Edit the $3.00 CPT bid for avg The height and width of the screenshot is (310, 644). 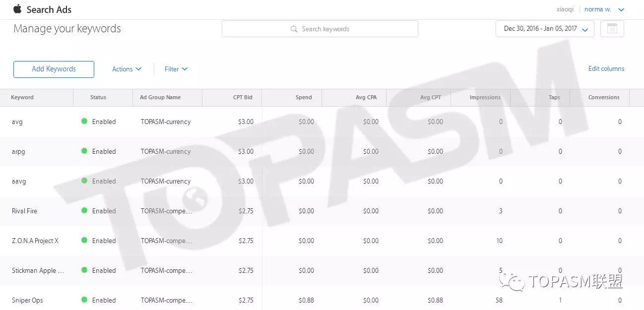[246, 122]
